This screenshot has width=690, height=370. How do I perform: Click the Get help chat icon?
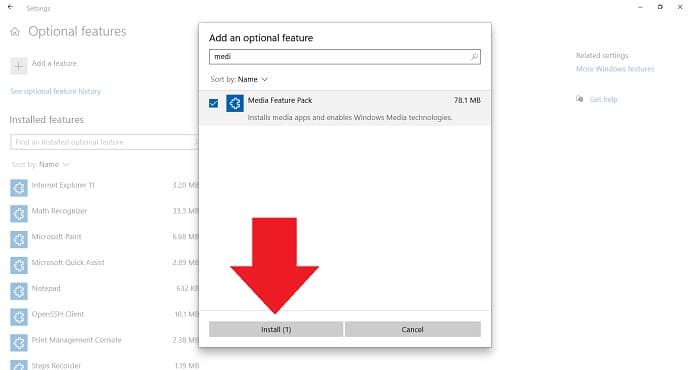(580, 99)
